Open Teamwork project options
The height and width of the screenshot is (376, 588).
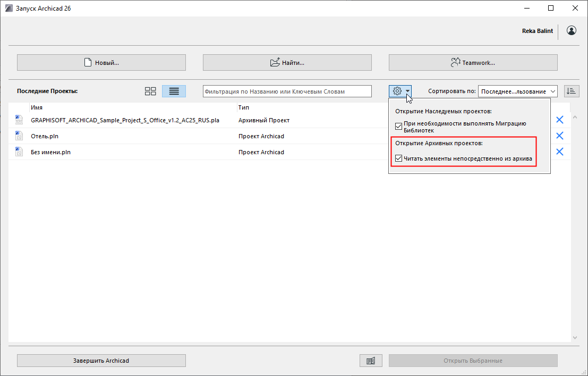pos(472,62)
